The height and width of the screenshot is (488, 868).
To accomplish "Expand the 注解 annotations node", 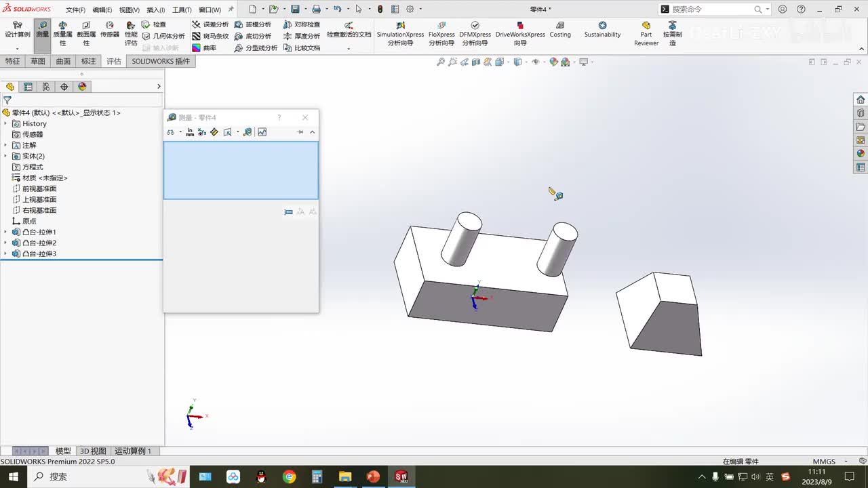I will coord(5,145).
